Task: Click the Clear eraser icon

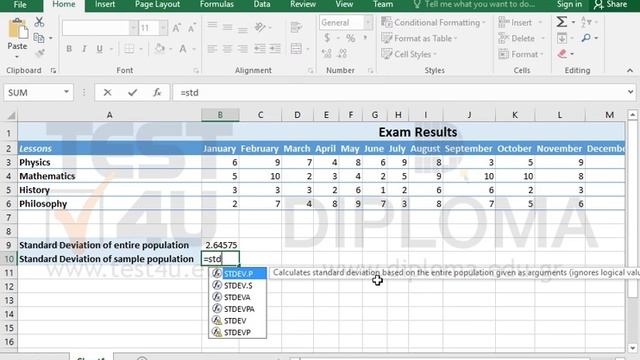Action: coord(562,53)
